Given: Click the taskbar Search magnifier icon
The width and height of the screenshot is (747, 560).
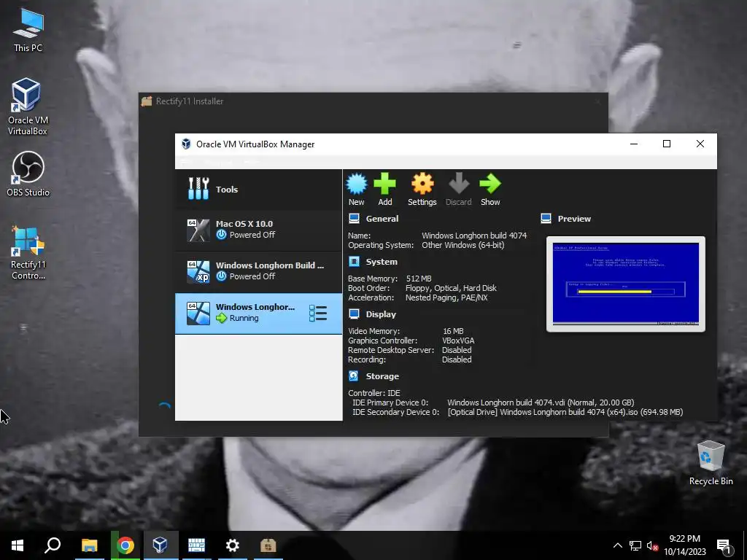Looking at the screenshot, I should coord(53,545).
